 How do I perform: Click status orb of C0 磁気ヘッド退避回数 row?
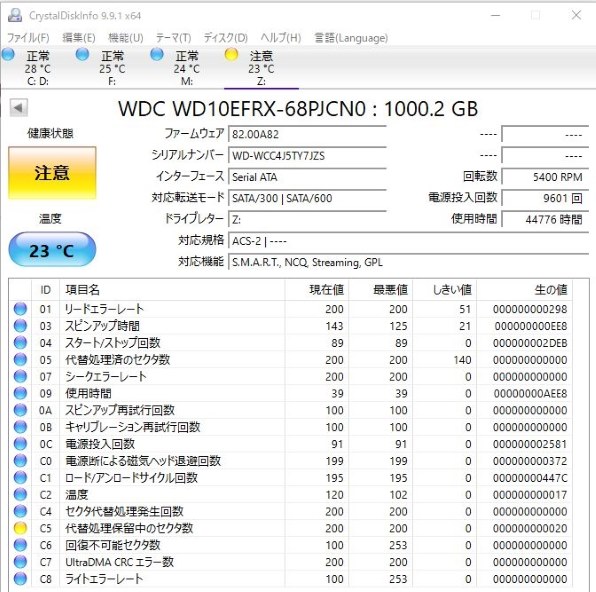[20, 461]
